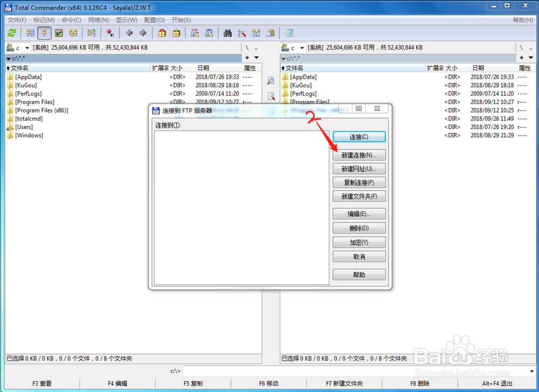Click the synchronize directories icon
Image resolution: width=539 pixels, height=392 pixels.
256,33
